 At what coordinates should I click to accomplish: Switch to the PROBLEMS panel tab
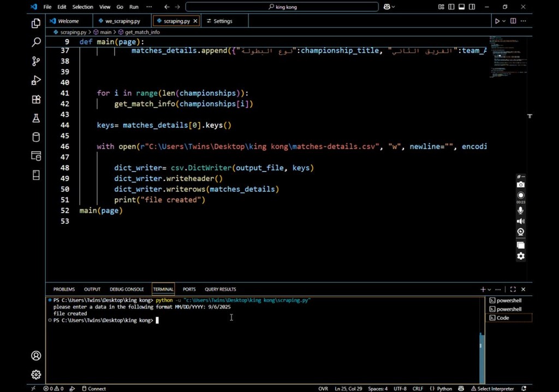click(64, 289)
